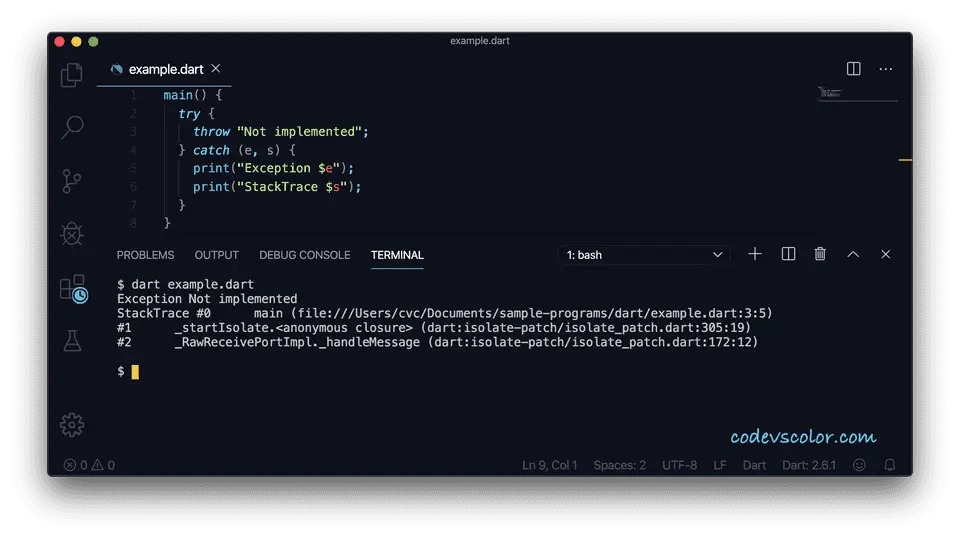Click the yellow overview ruler marker
960x539 pixels.
[905, 160]
